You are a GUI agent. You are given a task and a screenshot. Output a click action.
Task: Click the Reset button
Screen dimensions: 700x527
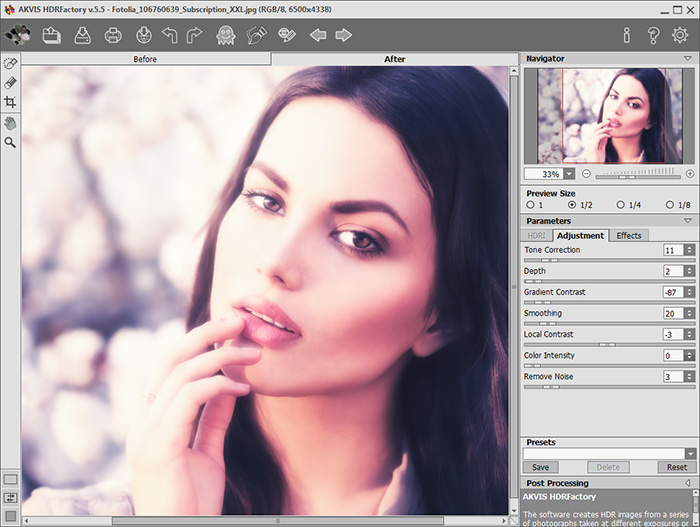click(677, 467)
